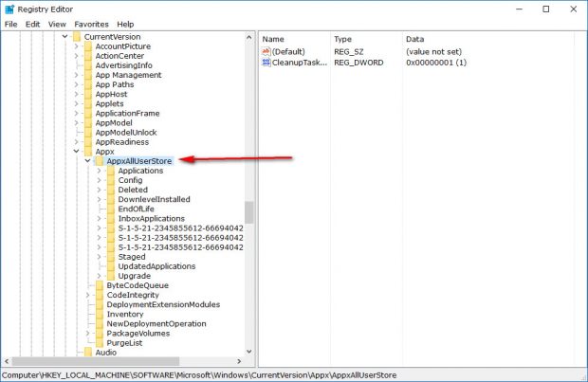588x382 pixels.
Task: Click the Appx folder icon
Action: [88, 152]
